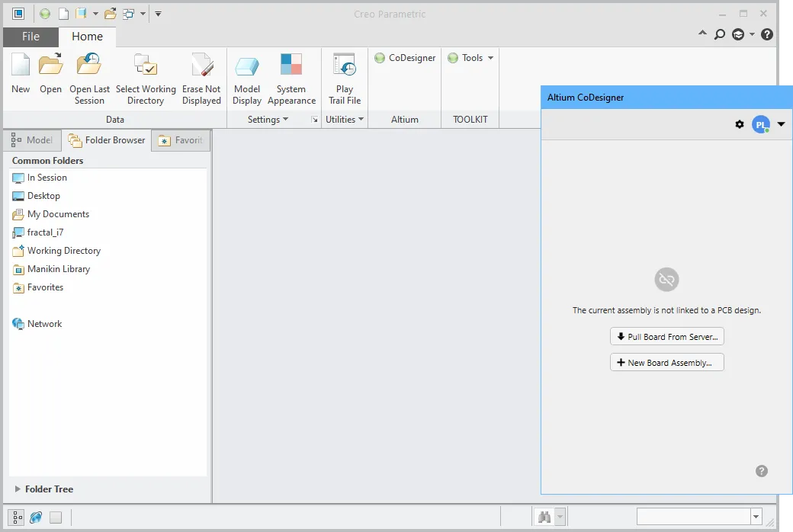
Task: Switch to the Model tree tab
Action: pos(32,140)
